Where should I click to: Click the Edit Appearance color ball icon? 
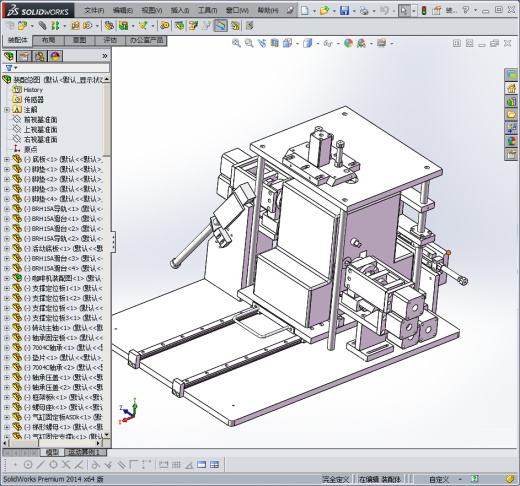(348, 43)
